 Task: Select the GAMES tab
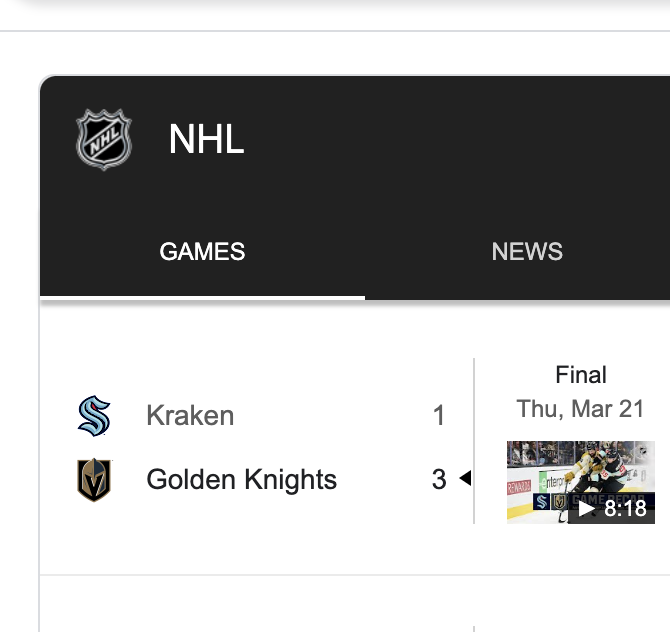tap(202, 251)
